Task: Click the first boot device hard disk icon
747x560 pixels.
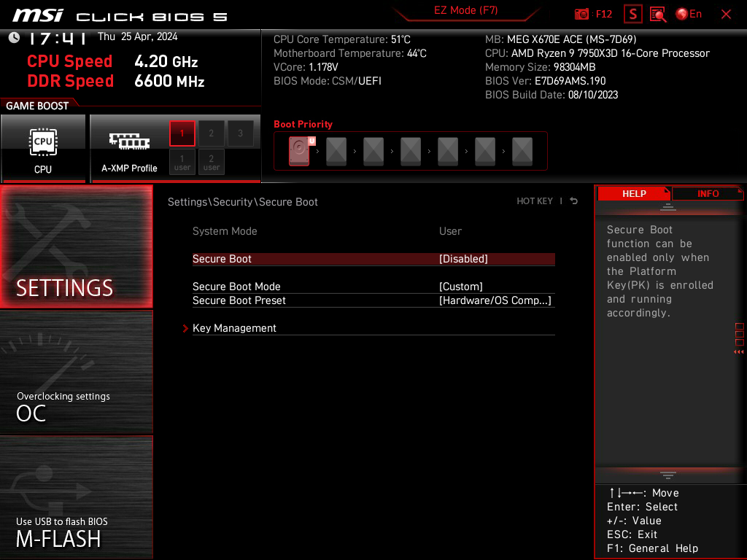Action: coord(299,151)
